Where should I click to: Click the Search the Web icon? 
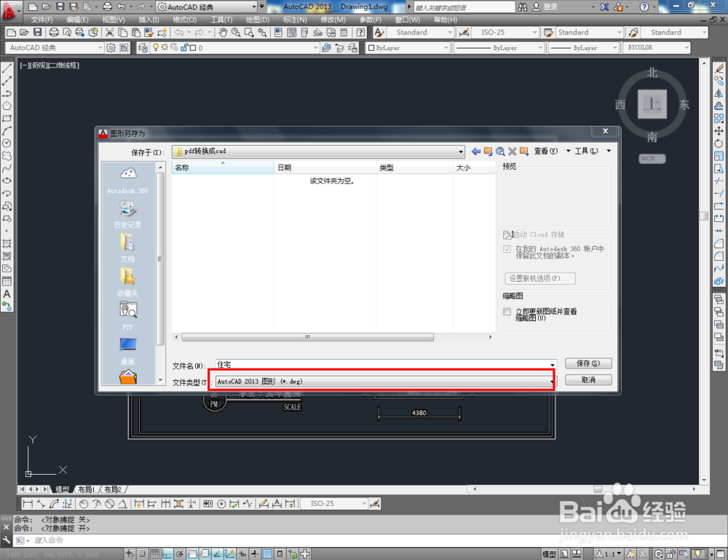click(501, 151)
